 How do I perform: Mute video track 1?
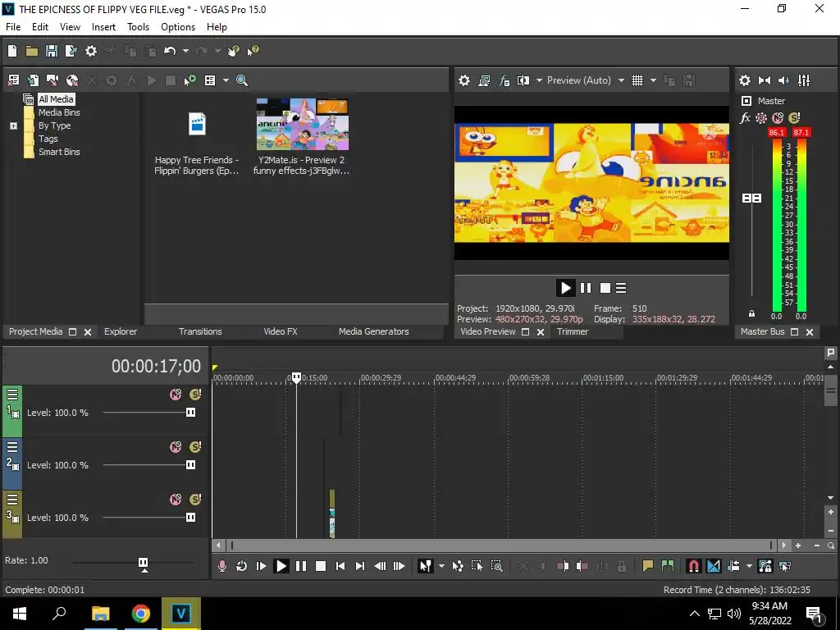click(176, 395)
